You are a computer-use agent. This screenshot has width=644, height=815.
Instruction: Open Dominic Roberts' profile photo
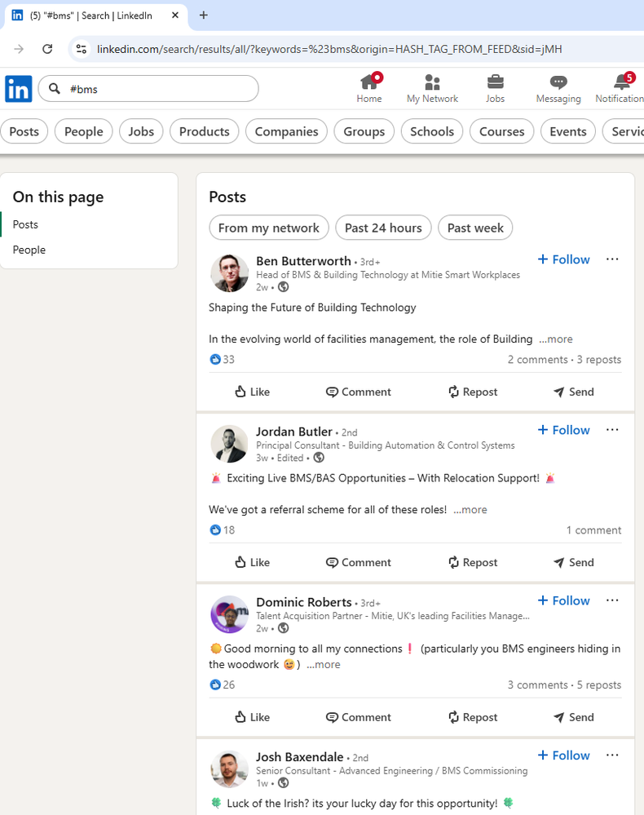click(x=229, y=614)
